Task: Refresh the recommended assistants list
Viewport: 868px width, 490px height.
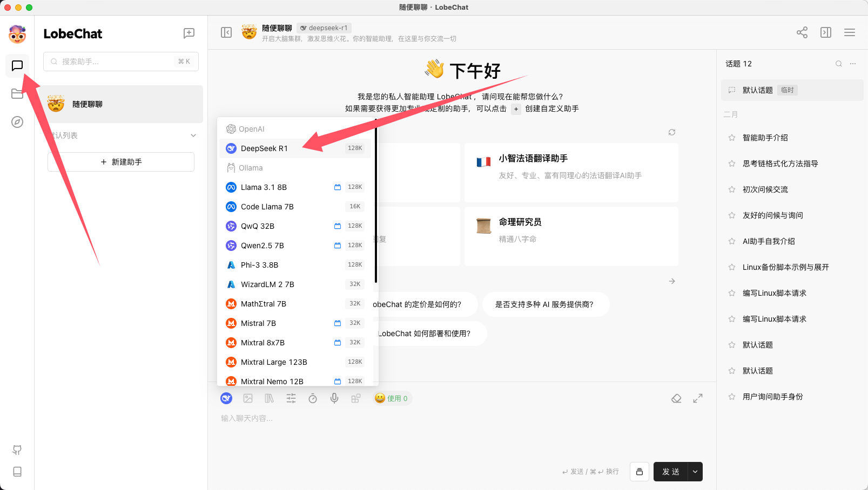Action: point(672,132)
